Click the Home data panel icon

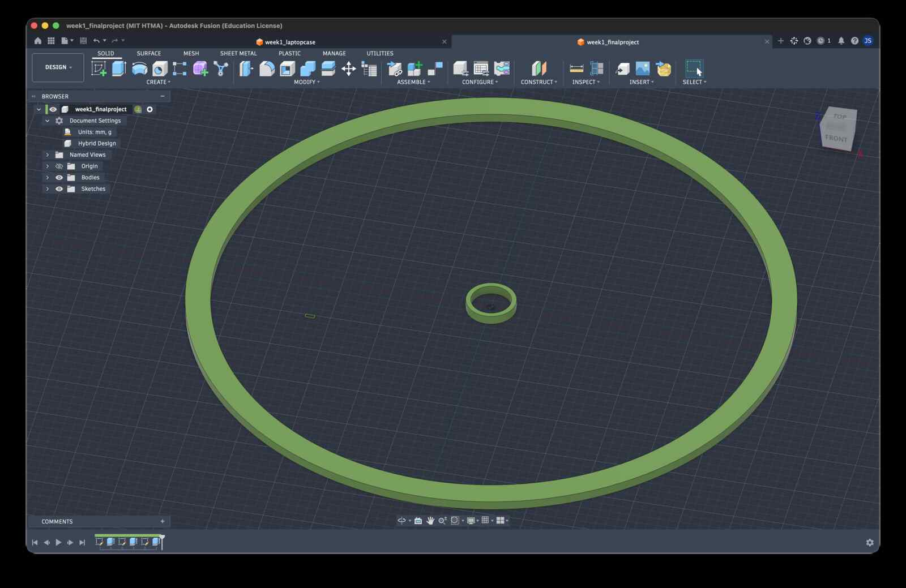click(38, 41)
